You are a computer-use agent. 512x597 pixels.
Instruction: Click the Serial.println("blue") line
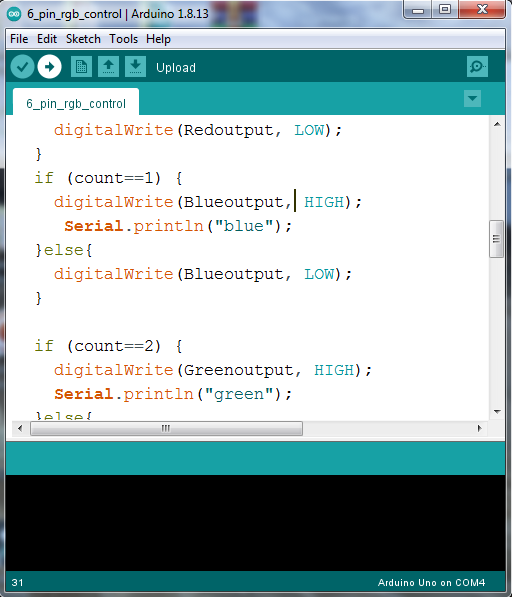point(178,226)
